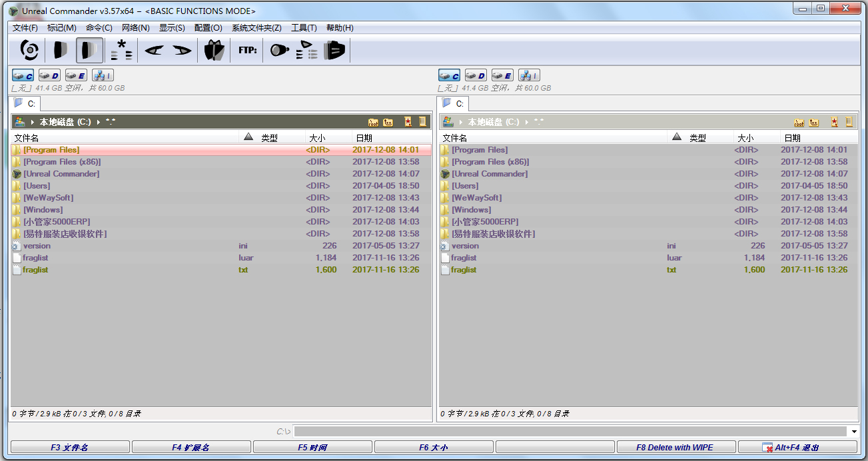
Task: Go to parent folder in left panel
Action: coord(388,122)
